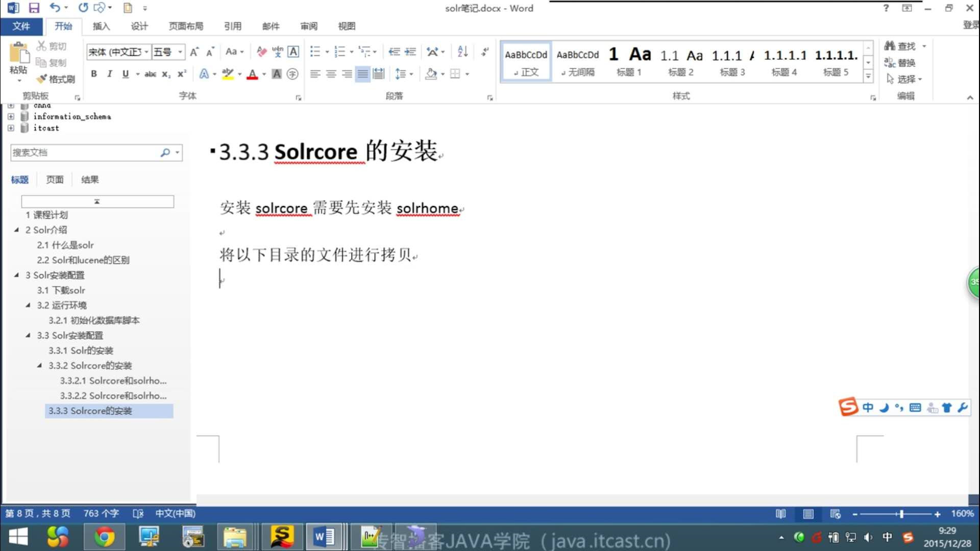Toggle Bold formatting
Screen dimensions: 980x551
94,74
